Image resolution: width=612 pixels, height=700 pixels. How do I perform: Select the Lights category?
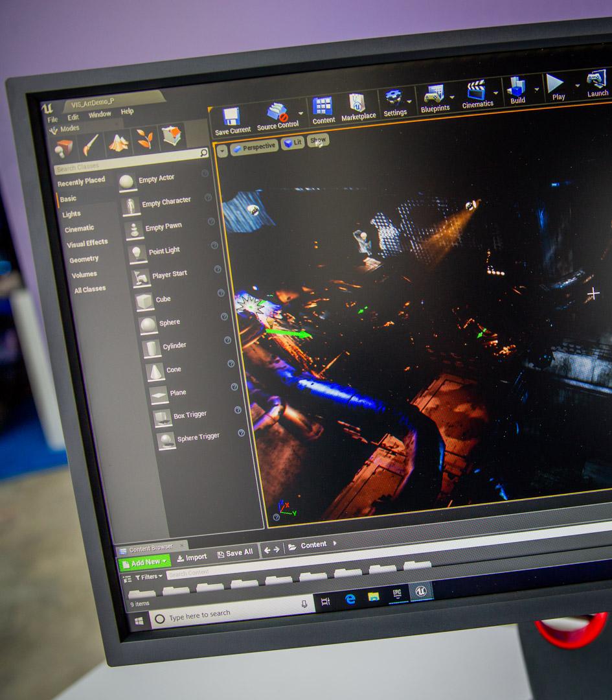coord(71,214)
